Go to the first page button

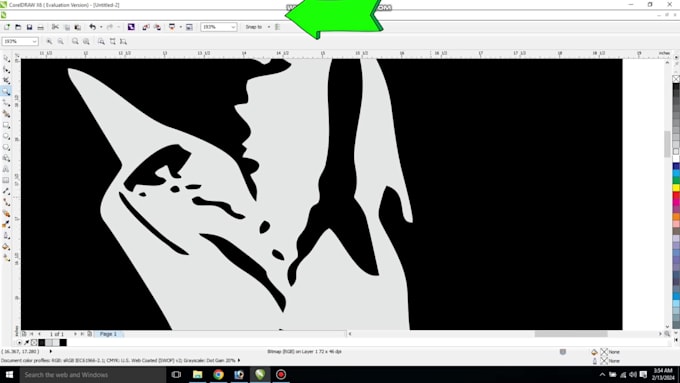click(32, 334)
